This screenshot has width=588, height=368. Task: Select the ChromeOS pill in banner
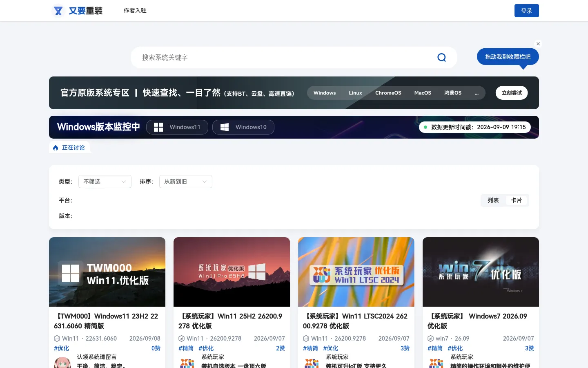(x=388, y=93)
